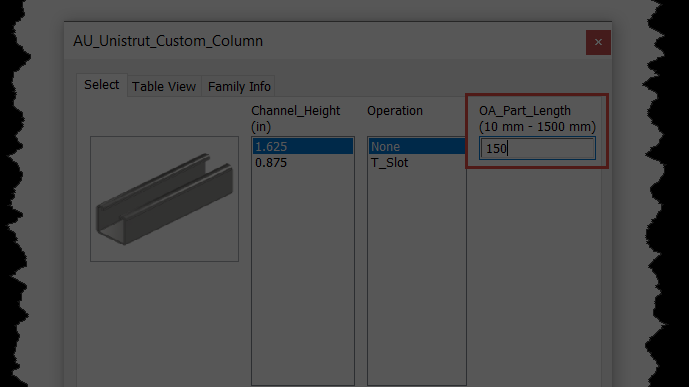Image resolution: width=689 pixels, height=387 pixels.
Task: Click the Unistrut channel preview thumbnail
Action: tap(164, 199)
